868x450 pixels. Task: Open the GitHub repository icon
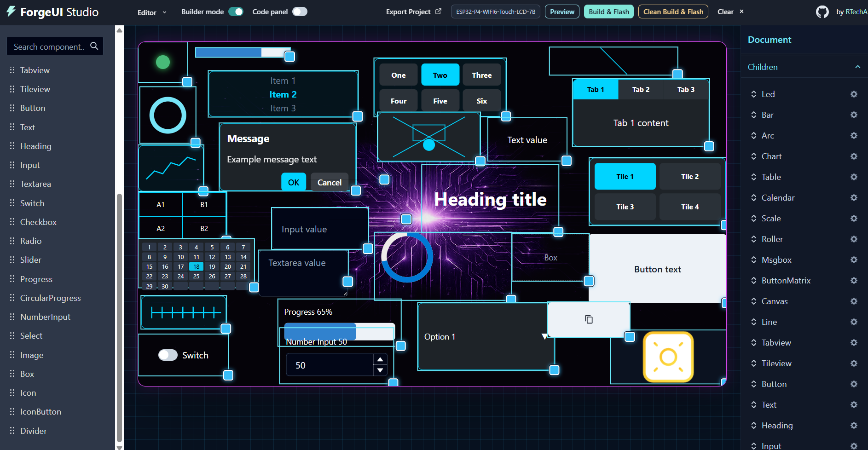pos(822,12)
